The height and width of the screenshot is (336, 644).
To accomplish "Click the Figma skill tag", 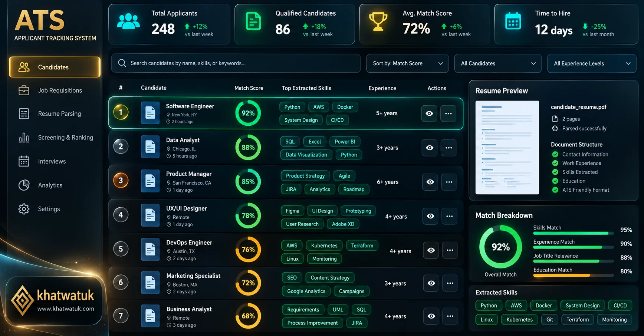I will pyautogui.click(x=292, y=211).
